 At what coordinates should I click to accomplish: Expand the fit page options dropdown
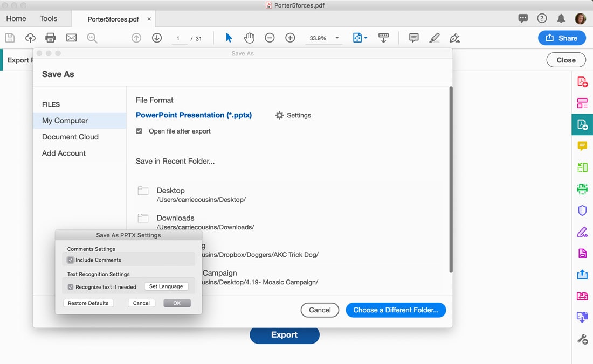(x=360, y=38)
